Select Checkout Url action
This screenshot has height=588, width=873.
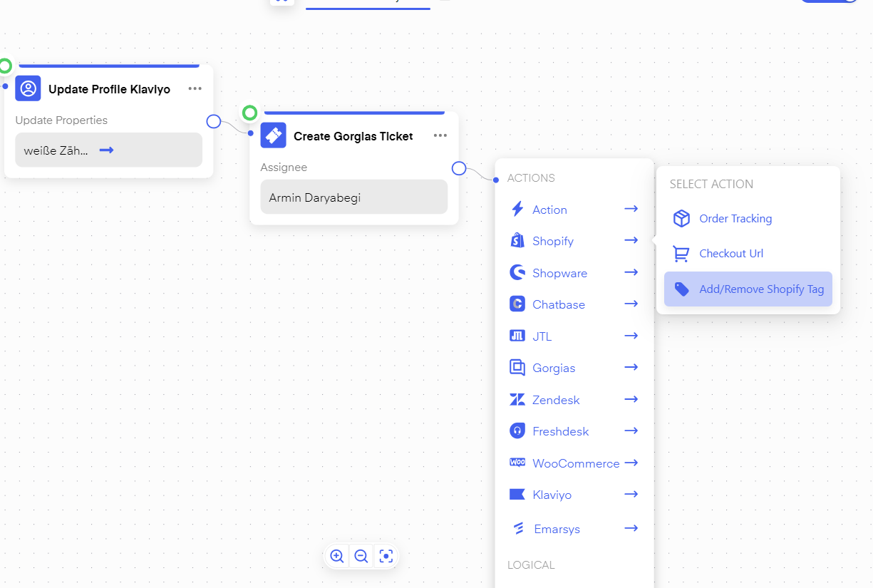[731, 254]
